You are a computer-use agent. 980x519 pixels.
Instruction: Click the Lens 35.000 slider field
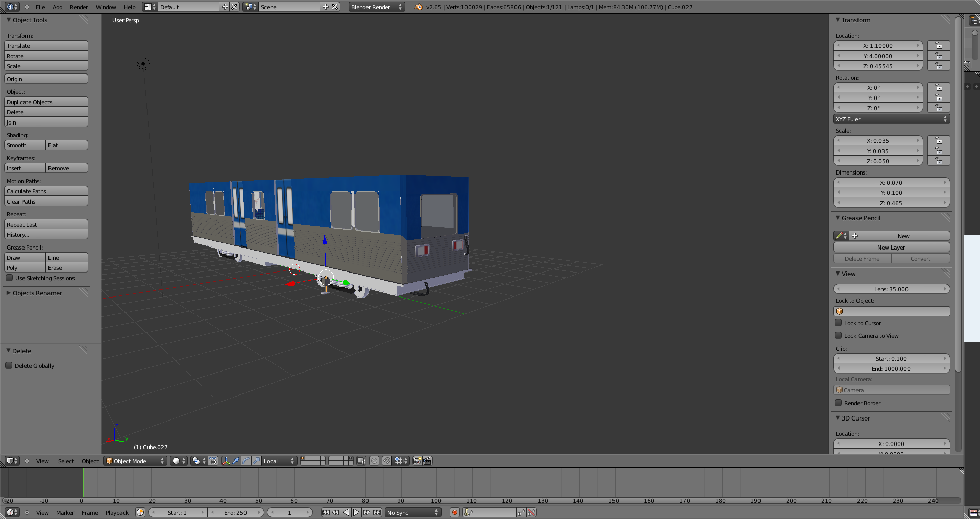click(891, 289)
